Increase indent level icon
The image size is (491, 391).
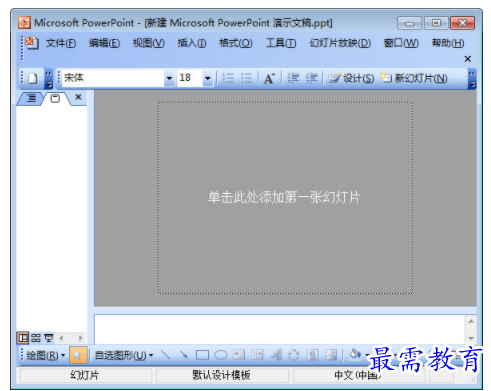coord(312,79)
